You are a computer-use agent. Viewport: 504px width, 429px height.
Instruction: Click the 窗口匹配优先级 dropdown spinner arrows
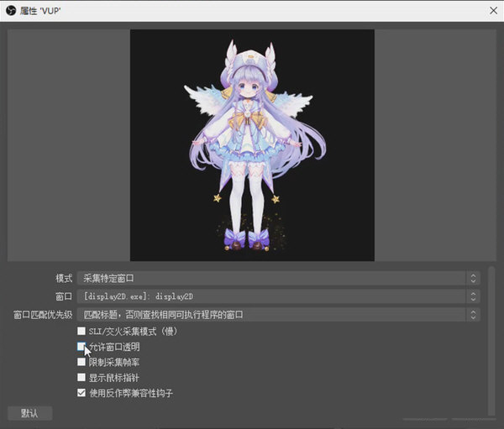pyautogui.click(x=473, y=315)
